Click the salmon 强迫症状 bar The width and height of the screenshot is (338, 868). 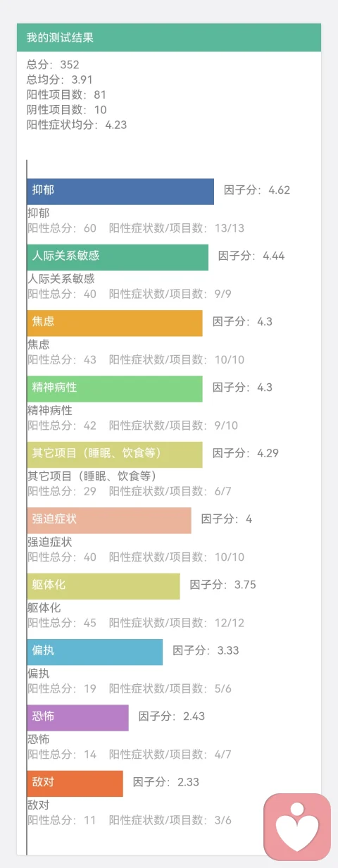109,520
